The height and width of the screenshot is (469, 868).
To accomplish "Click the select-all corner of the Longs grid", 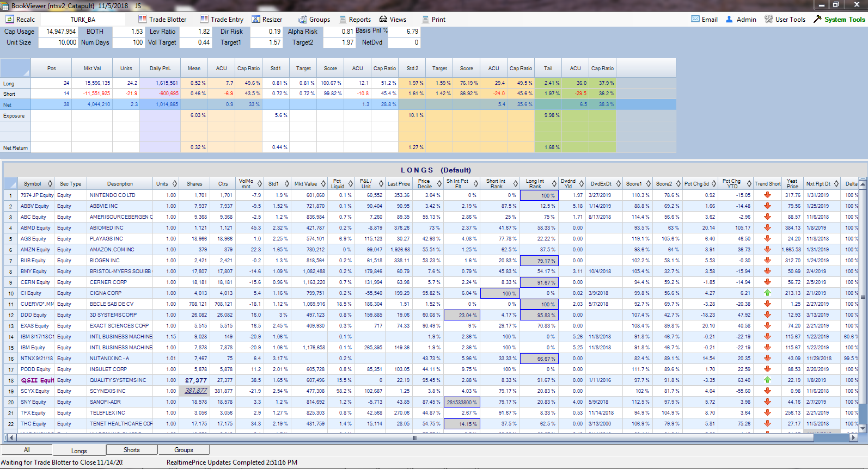I will (11, 183).
